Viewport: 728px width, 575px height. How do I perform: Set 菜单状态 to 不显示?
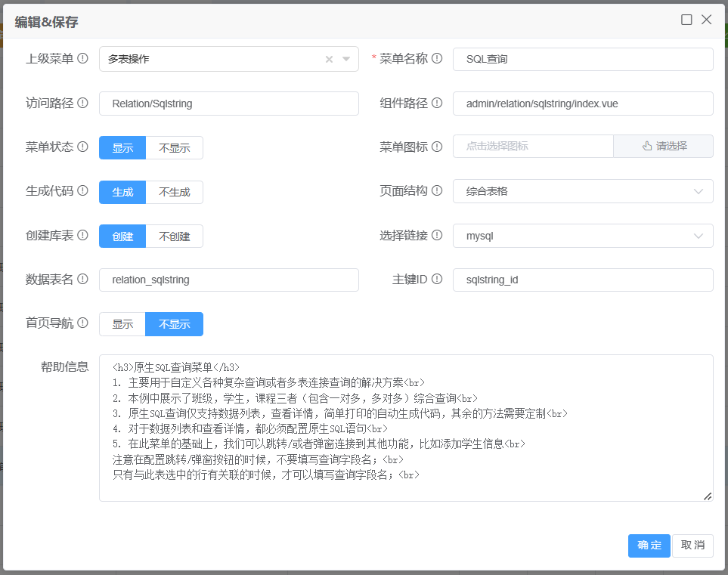click(174, 148)
